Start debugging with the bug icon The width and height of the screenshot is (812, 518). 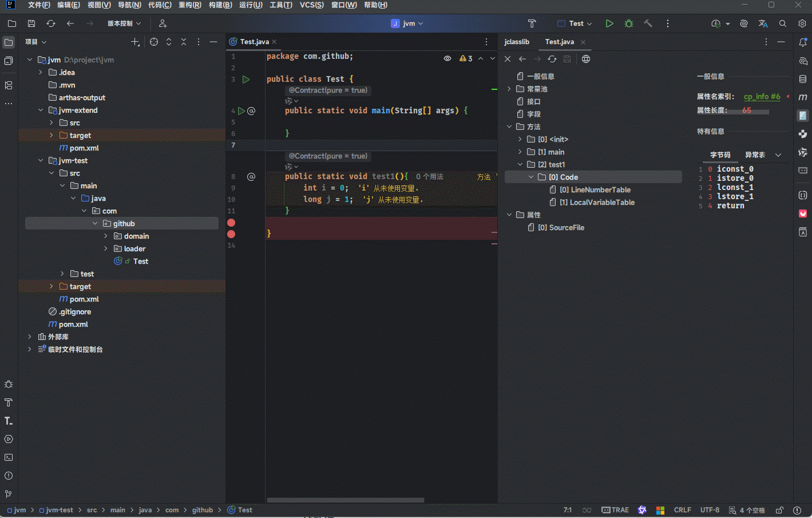pyautogui.click(x=629, y=23)
